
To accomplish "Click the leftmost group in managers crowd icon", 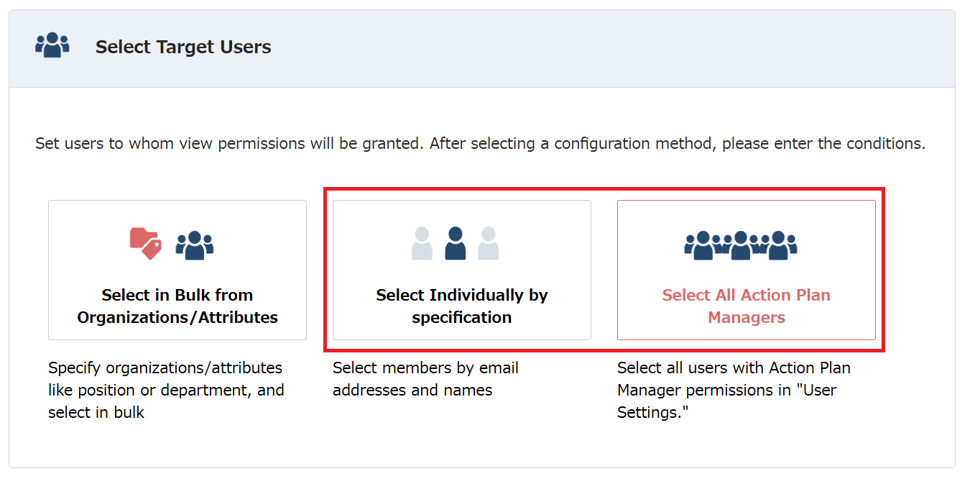I will coord(702,245).
